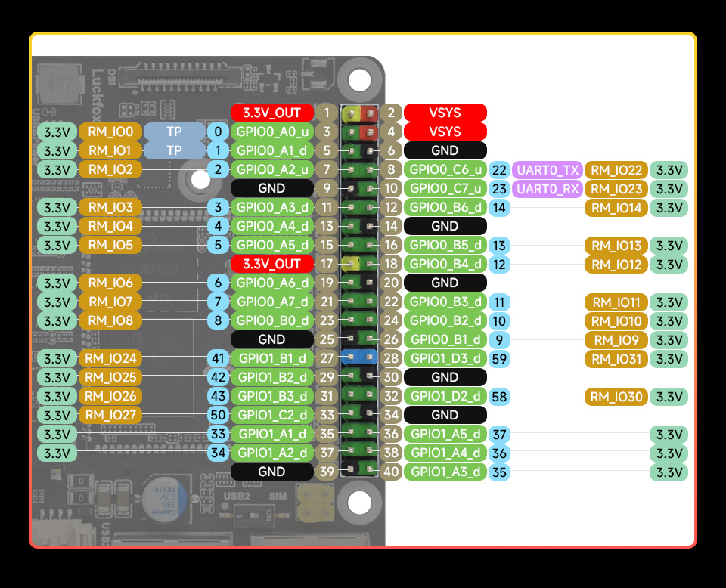Click the GPIO1_C2_d pin label
Image resolution: width=726 pixels, height=588 pixels.
click(271, 415)
